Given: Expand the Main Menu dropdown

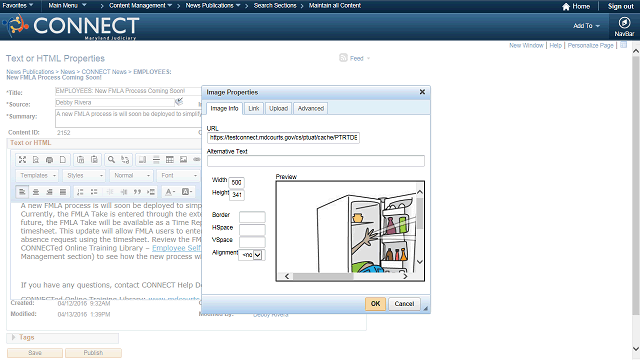Looking at the screenshot, I should (67, 6).
